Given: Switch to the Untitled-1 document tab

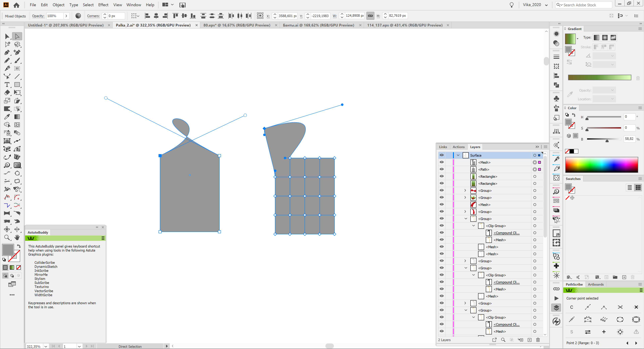Looking at the screenshot, I should click(x=66, y=25).
